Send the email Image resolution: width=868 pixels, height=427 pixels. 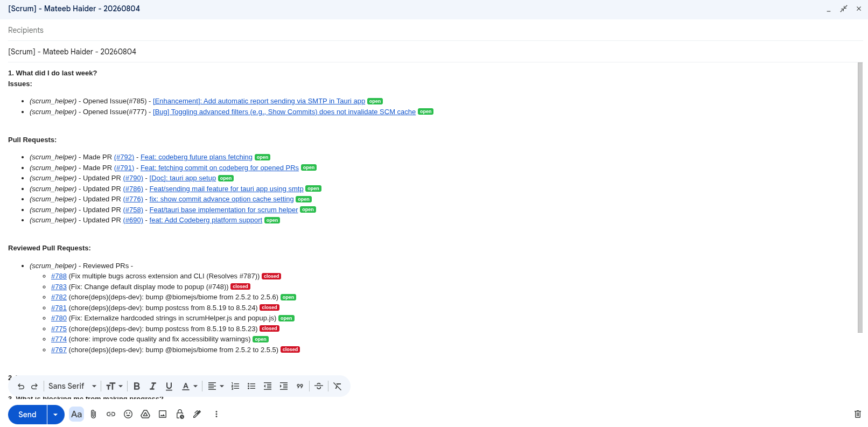[27, 415]
